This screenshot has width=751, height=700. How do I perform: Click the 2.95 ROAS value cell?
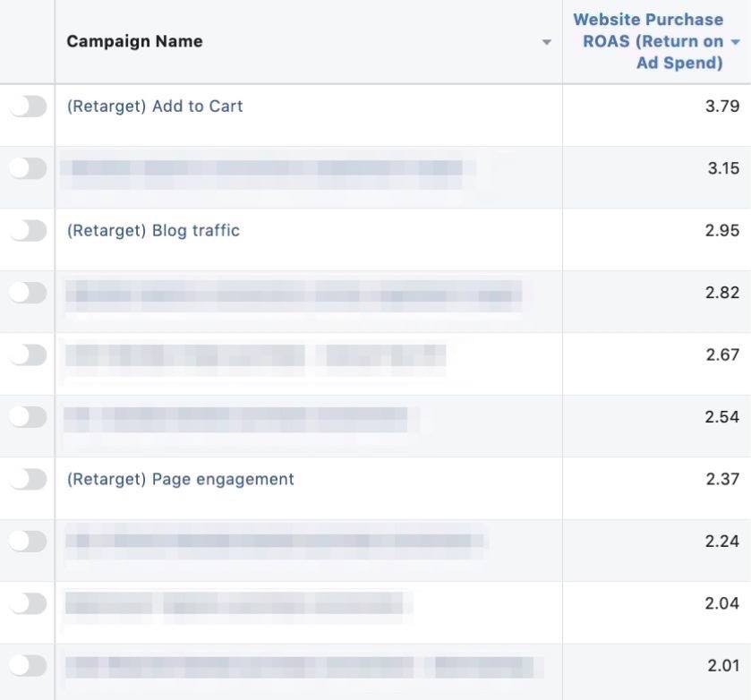[x=721, y=231]
